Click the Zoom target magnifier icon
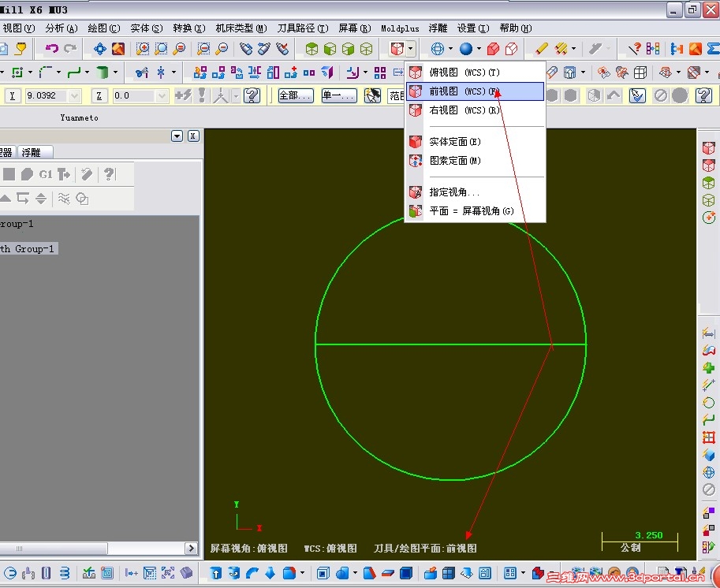 [x=161, y=49]
